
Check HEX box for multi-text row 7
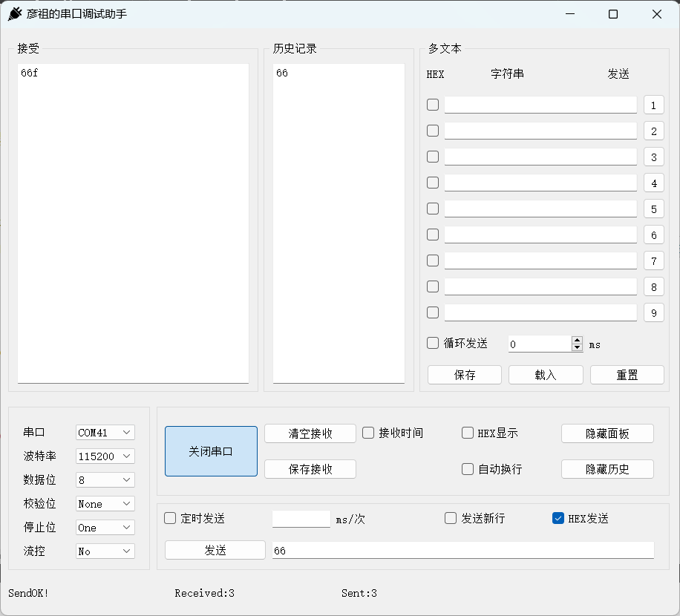433,261
